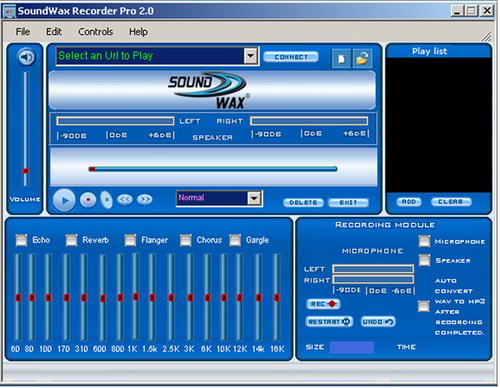Enable the Echo effect checkbox
Viewport: 500px width, 388px height.
pyautogui.click(x=21, y=240)
